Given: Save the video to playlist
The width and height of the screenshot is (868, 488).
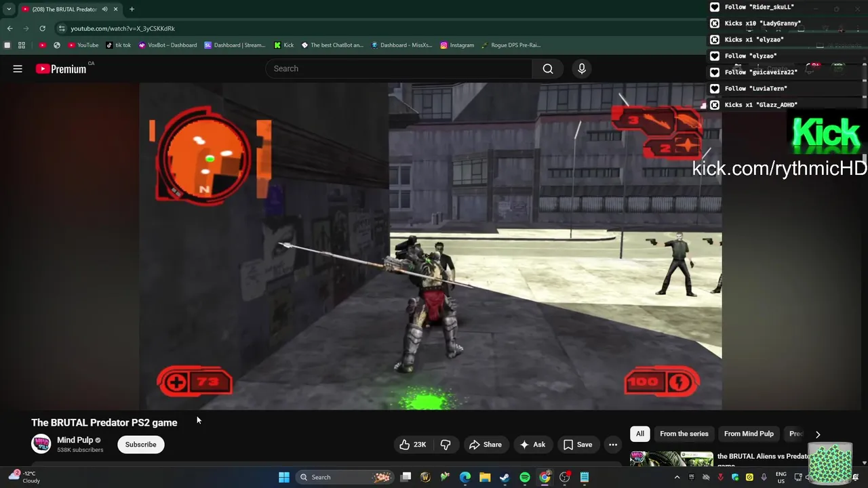Looking at the screenshot, I should (x=578, y=445).
